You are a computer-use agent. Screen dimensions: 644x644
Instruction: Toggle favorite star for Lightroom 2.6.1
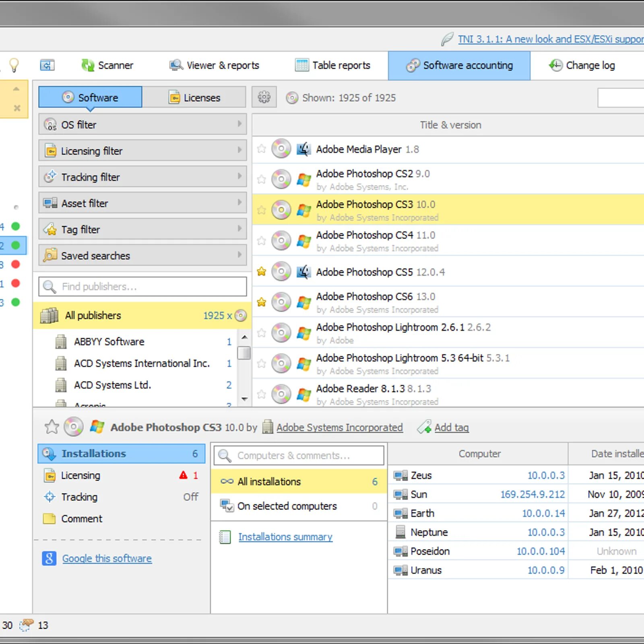[262, 332]
